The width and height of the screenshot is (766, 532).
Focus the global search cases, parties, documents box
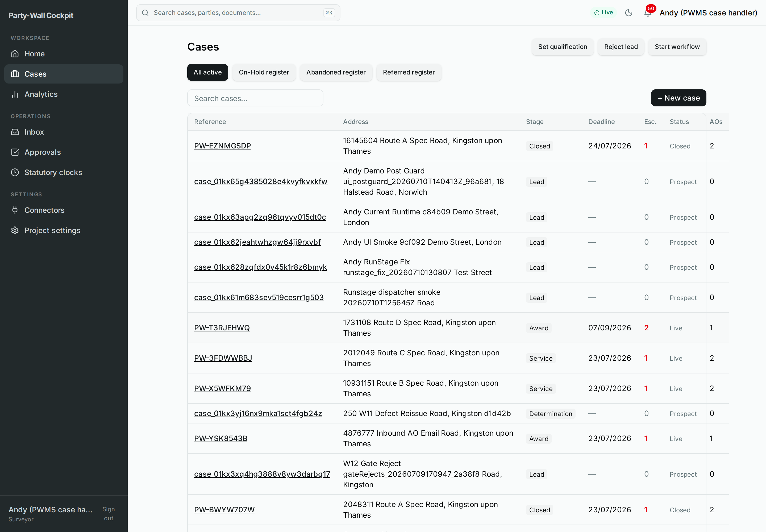coord(238,13)
